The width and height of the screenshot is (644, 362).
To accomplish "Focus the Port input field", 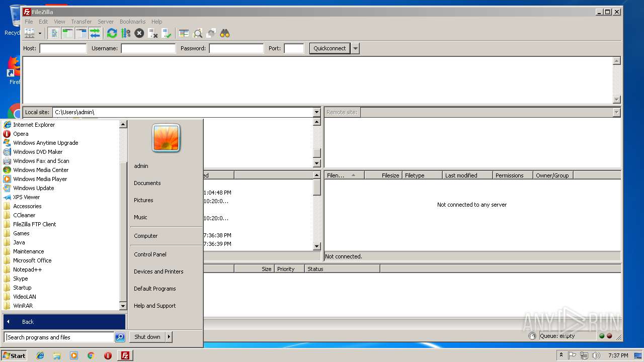I will 294,48.
